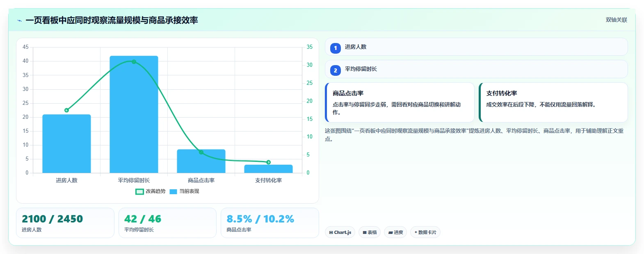This screenshot has width=644, height=254.
Task: Click the icon in the 进度 tag
Action: click(391, 232)
